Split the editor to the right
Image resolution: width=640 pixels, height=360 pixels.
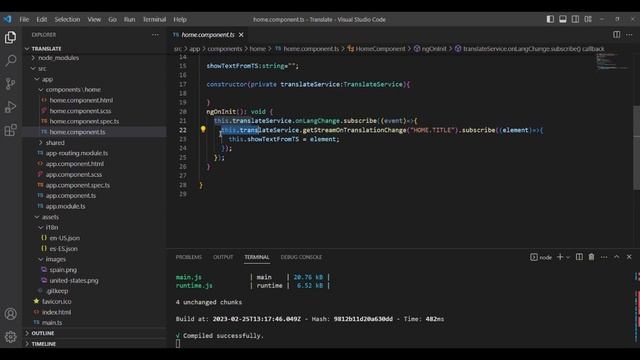pos(616,35)
